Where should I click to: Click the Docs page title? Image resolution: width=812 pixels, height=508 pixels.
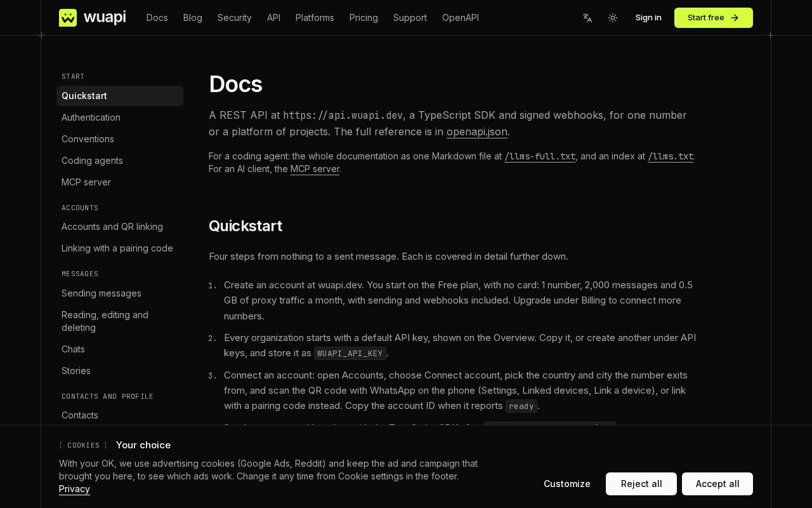pyautogui.click(x=235, y=84)
